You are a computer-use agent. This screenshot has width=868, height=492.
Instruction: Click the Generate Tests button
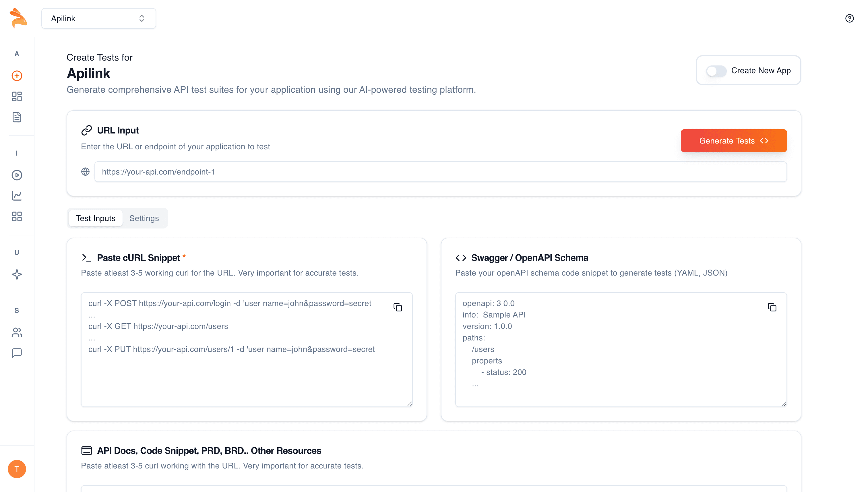coord(734,141)
